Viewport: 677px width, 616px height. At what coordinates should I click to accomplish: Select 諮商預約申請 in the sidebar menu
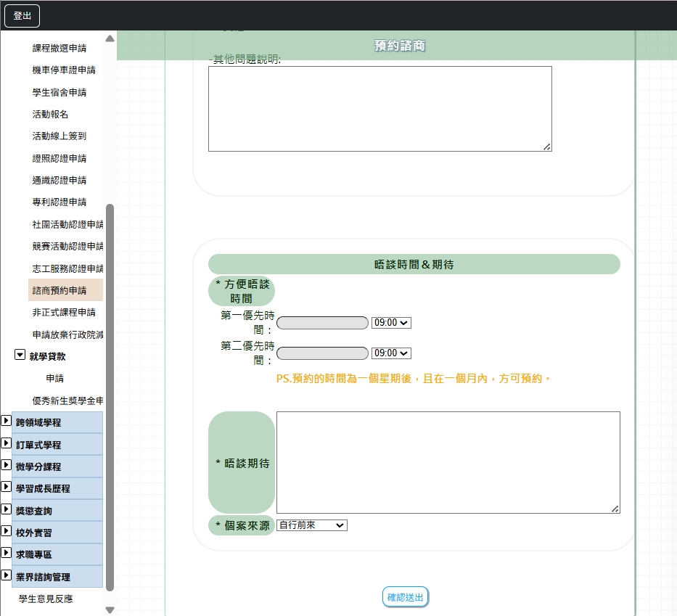pyautogui.click(x=64, y=289)
